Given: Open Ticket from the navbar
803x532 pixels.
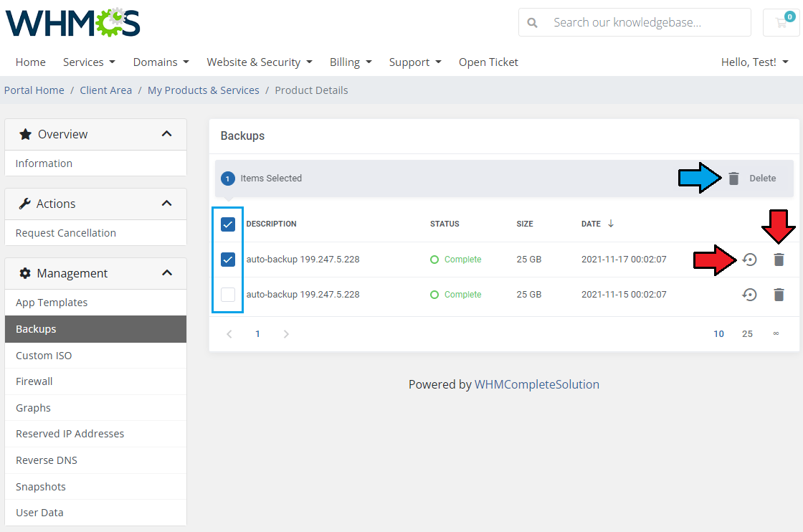Looking at the screenshot, I should [488, 62].
